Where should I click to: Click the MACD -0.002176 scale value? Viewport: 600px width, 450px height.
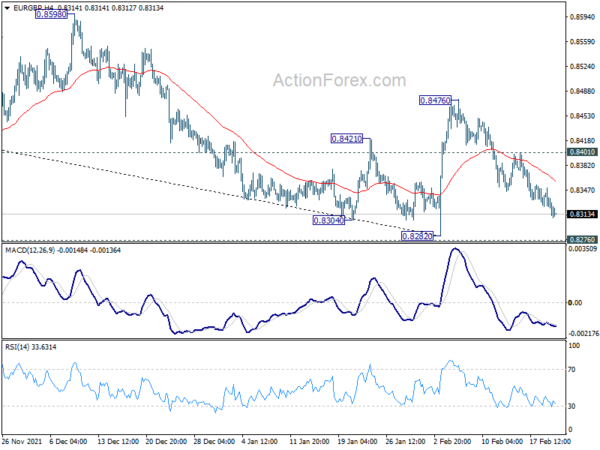[x=583, y=334]
